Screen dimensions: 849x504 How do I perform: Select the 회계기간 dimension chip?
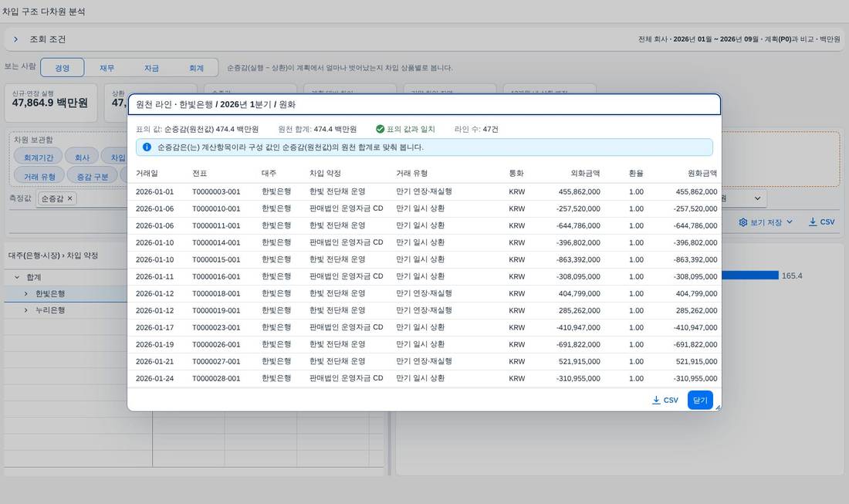click(39, 157)
